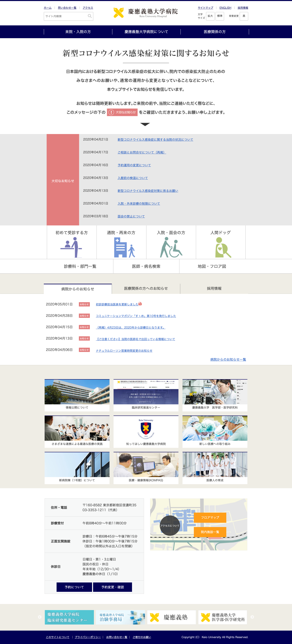Select the 病院からのお知らせ tab
Image resolution: width=292 pixels, height=644 pixels.
78,289
